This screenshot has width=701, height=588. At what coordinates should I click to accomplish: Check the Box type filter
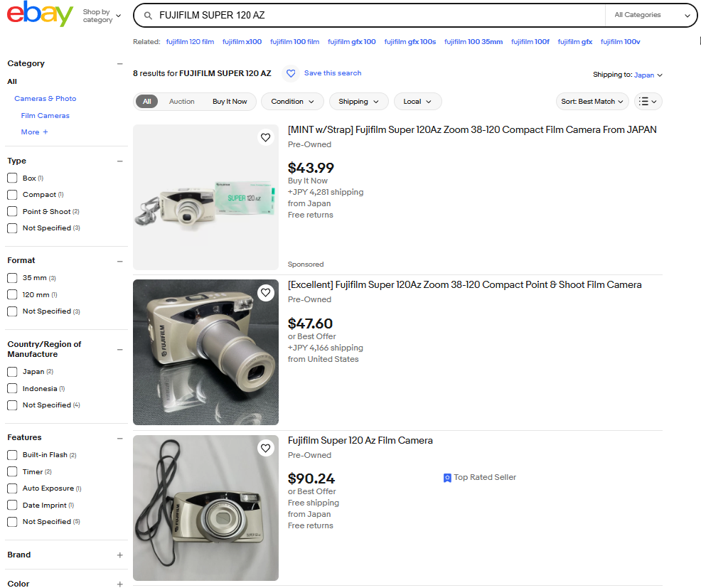(x=13, y=178)
